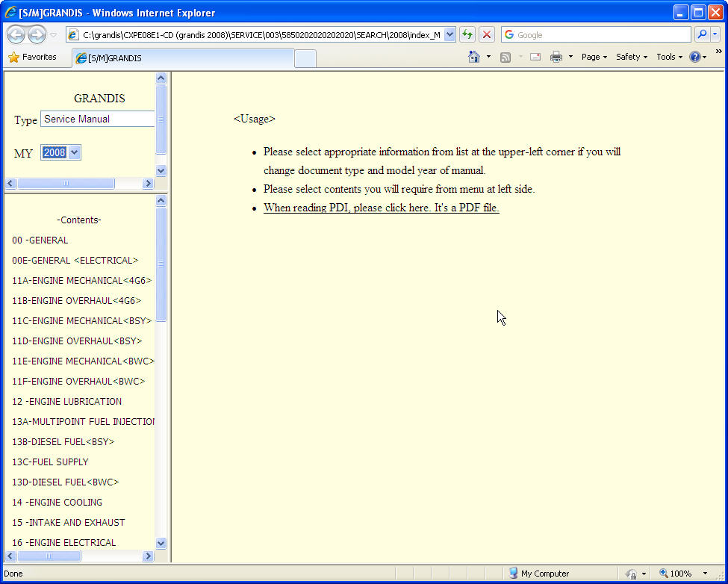Open the MY 2008 model year dropdown
728x584 pixels.
click(60, 152)
